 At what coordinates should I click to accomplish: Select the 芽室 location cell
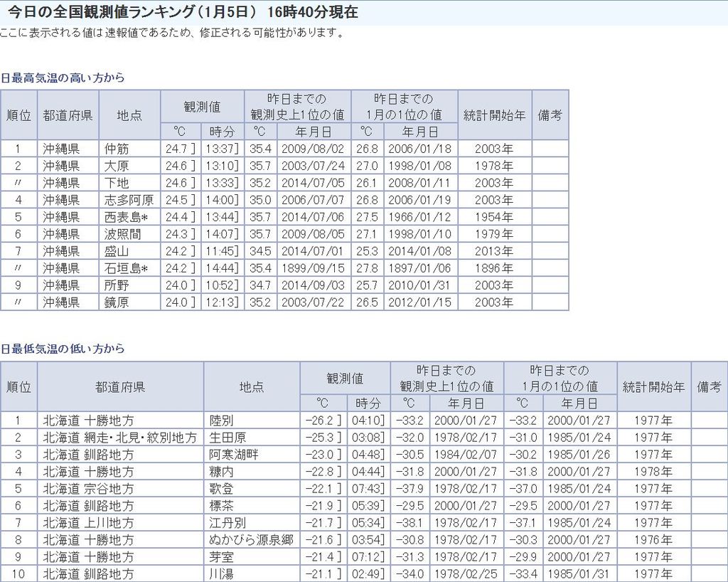click(x=222, y=557)
